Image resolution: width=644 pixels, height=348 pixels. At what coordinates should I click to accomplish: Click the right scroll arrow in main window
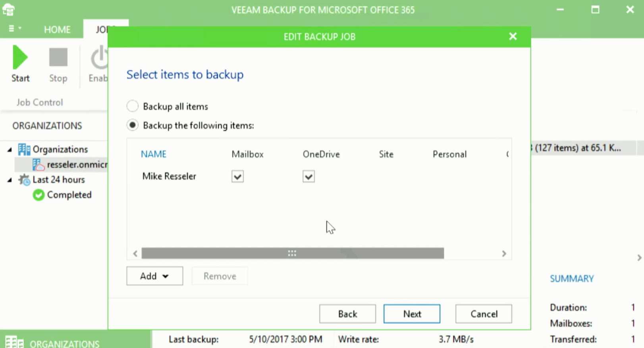point(639,258)
